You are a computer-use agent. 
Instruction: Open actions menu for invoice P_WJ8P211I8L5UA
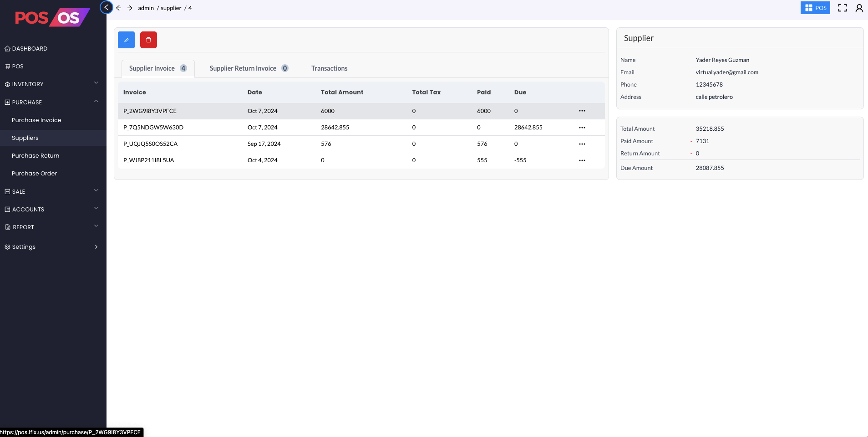(x=583, y=160)
